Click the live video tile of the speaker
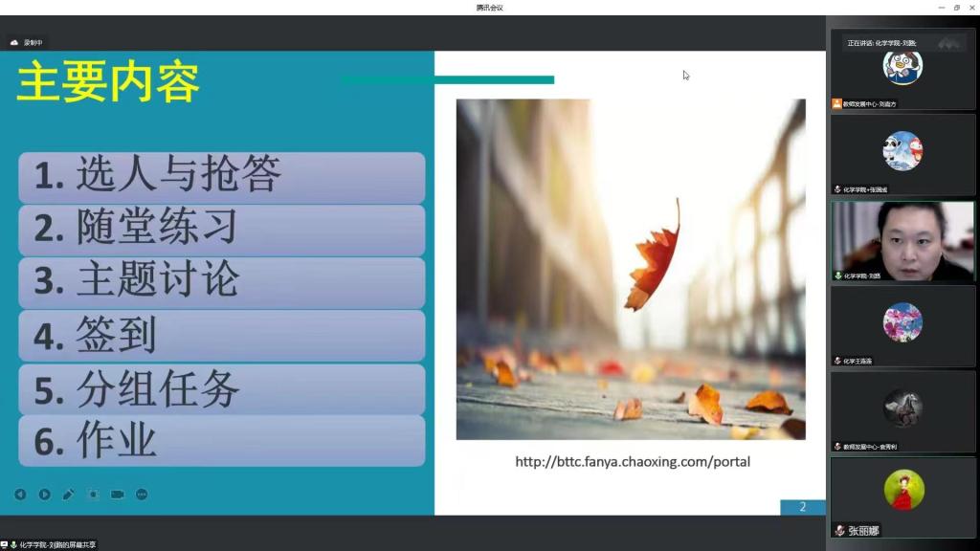 (x=902, y=240)
